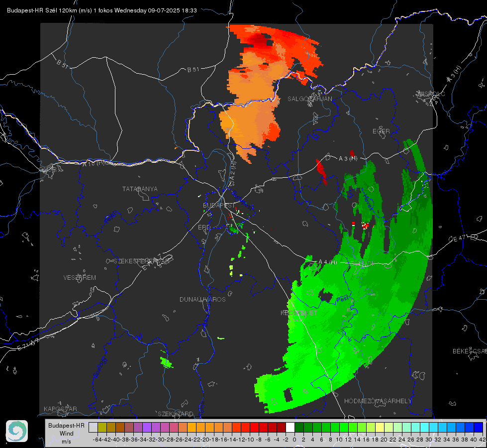Click the KAPOSVÁR city label
This screenshot has height=448, width=487.
point(60,409)
